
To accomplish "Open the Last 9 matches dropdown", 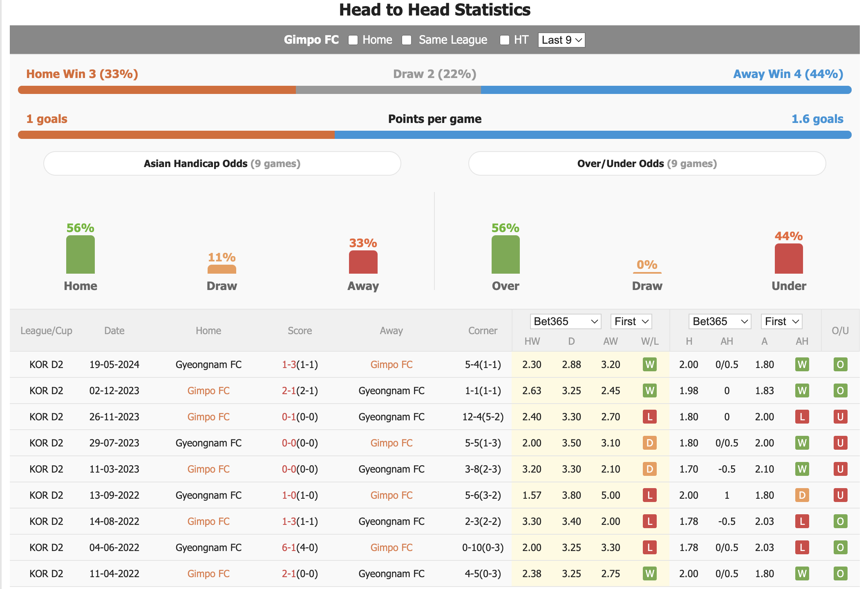I will (562, 40).
